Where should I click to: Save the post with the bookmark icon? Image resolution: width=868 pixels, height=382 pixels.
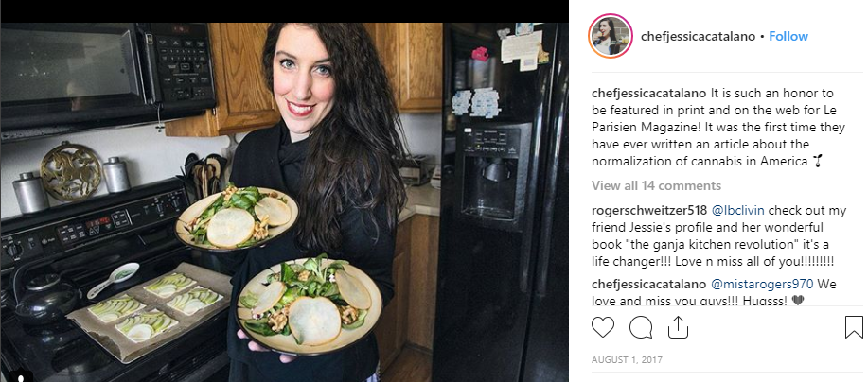tap(854, 327)
